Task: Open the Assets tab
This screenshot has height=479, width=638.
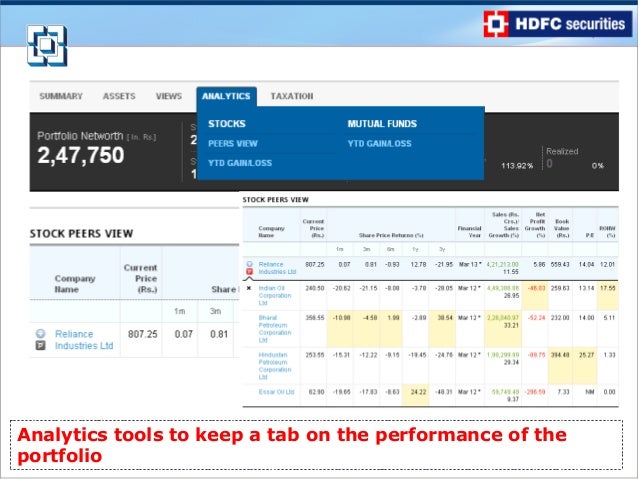Action: (119, 96)
